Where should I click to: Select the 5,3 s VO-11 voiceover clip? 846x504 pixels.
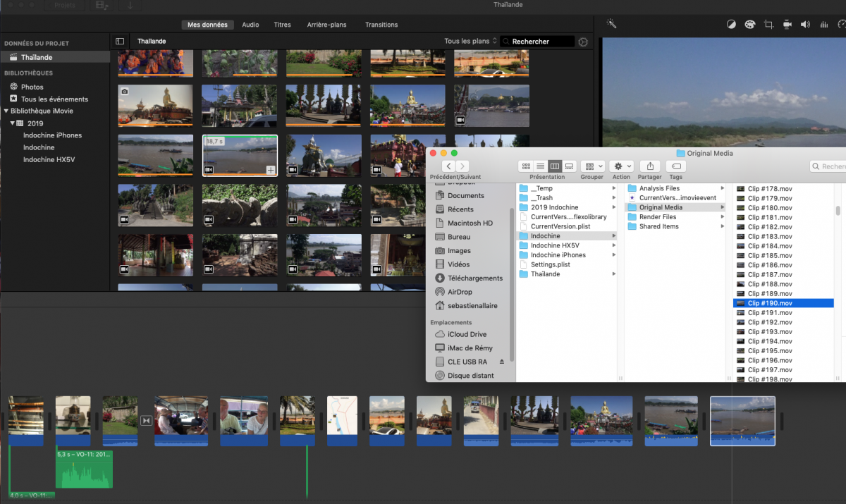pyautogui.click(x=84, y=469)
